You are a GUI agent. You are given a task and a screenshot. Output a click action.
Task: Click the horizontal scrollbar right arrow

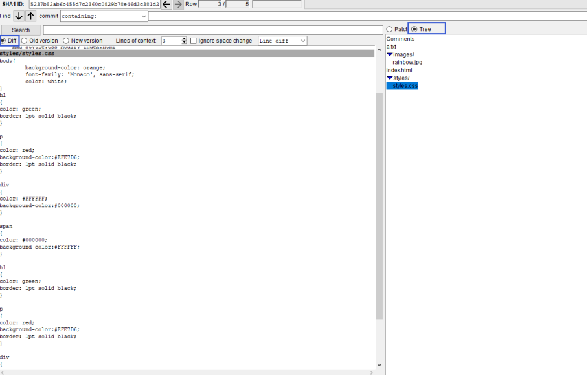(372, 373)
